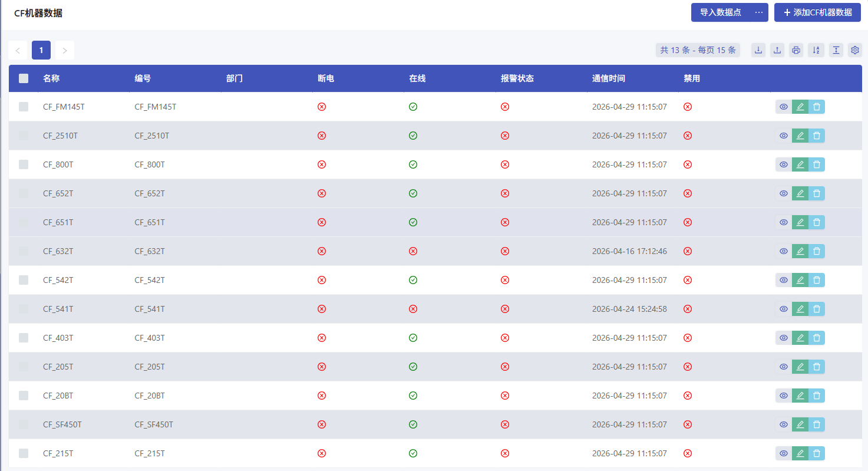868x471 pixels.
Task: Open table settings gear icon
Action: (x=855, y=50)
